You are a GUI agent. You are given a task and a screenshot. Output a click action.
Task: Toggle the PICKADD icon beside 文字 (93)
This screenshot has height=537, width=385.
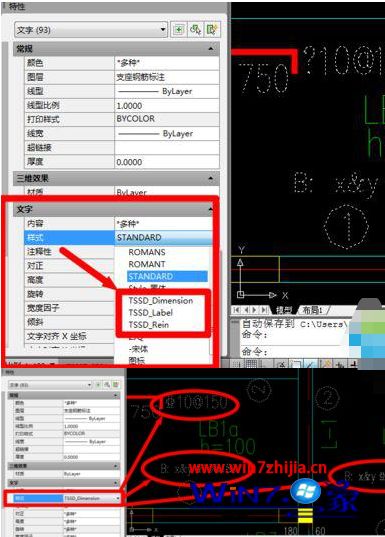(x=179, y=30)
